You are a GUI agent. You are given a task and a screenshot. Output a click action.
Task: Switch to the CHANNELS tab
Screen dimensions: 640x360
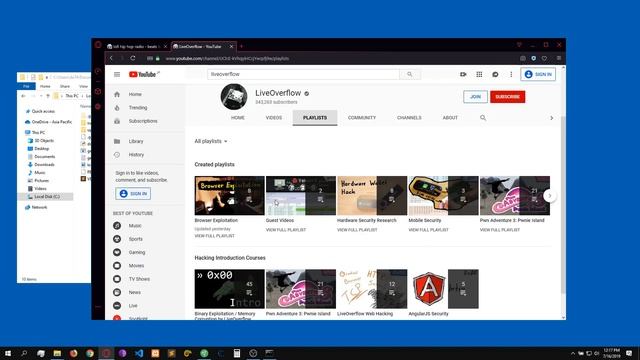[x=409, y=118]
